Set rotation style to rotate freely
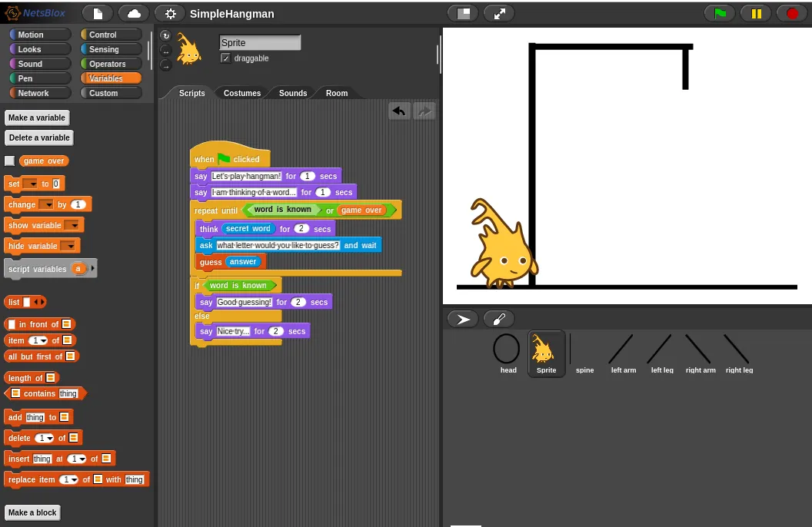Image resolution: width=812 pixels, height=527 pixels. click(x=165, y=35)
